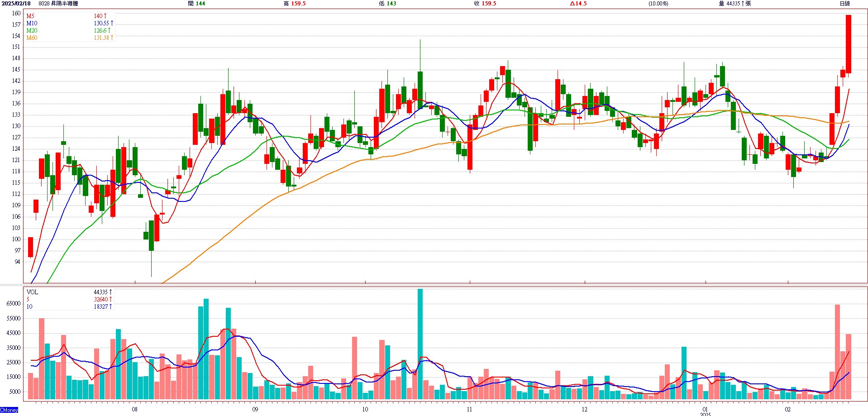Screen dimensions: 868x416
Task: Click the M20 moving average legend label
Action: click(32, 30)
